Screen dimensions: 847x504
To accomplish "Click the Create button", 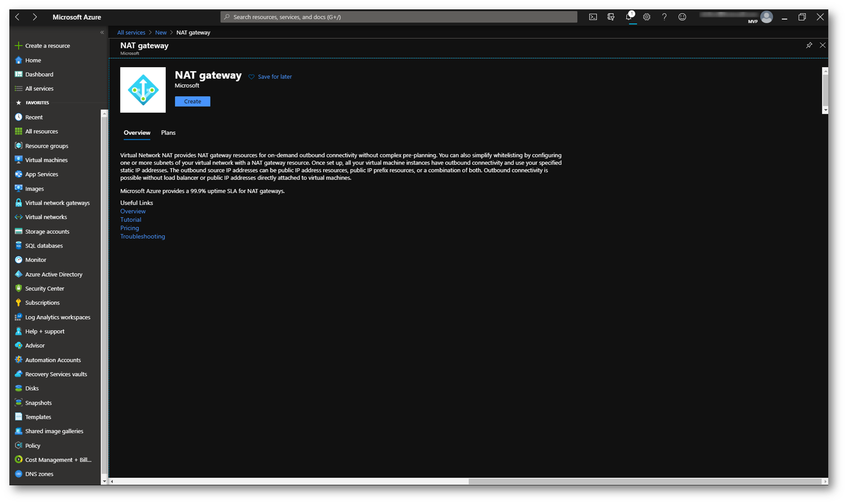I will (192, 102).
